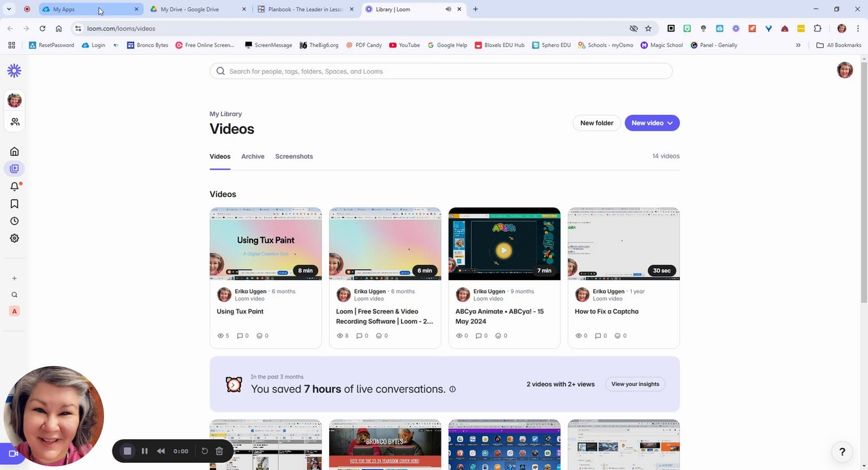Click the Loom logo in sidebar
Viewport: 868px width, 470px height.
pyautogui.click(x=14, y=70)
